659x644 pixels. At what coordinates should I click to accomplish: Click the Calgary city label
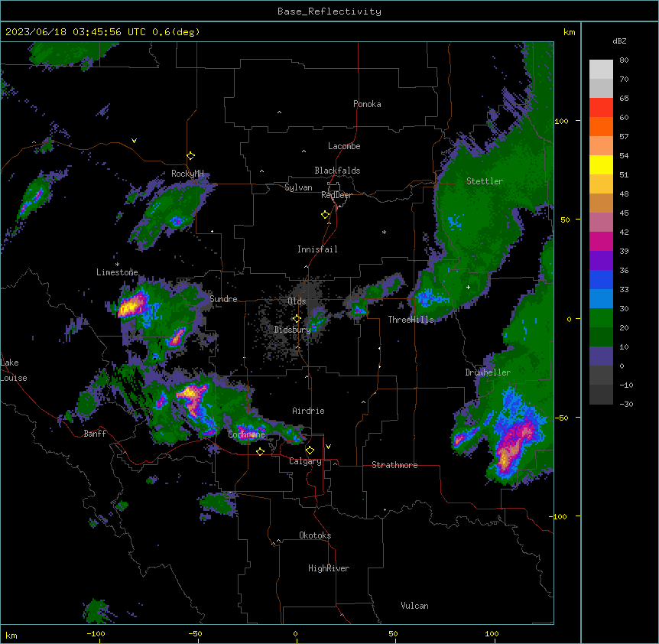pyautogui.click(x=305, y=461)
